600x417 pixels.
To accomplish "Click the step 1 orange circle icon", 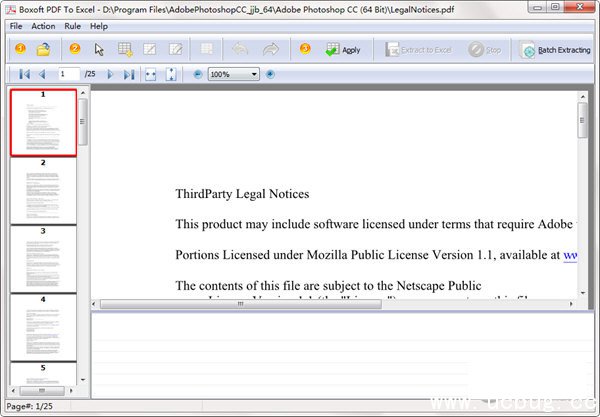I will pos(20,49).
